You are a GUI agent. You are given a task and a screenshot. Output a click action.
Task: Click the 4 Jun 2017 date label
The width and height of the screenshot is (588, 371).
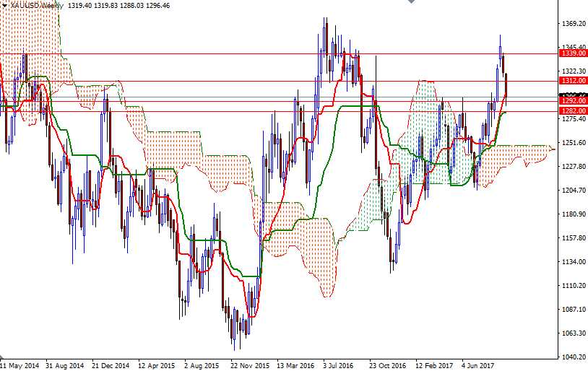point(477,365)
